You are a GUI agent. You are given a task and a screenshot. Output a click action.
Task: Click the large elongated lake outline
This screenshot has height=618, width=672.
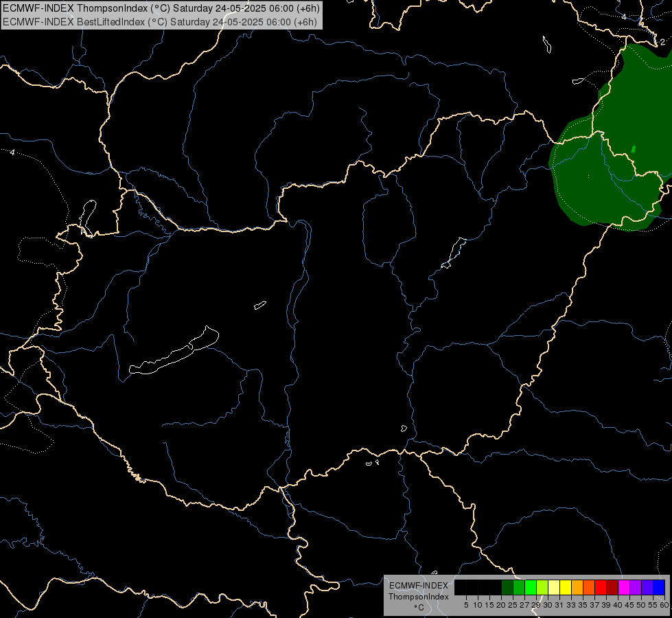[x=174, y=351]
